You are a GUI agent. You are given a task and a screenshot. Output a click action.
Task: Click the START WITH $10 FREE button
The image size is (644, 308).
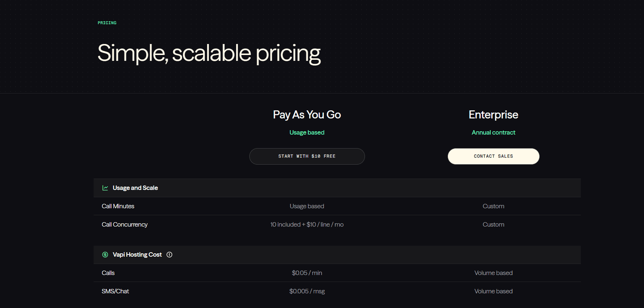point(307,156)
